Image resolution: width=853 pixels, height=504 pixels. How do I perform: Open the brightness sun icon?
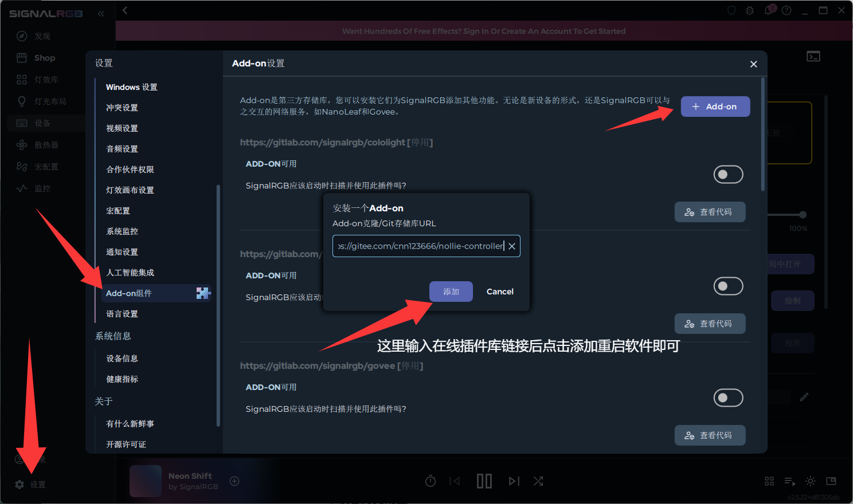(x=810, y=481)
